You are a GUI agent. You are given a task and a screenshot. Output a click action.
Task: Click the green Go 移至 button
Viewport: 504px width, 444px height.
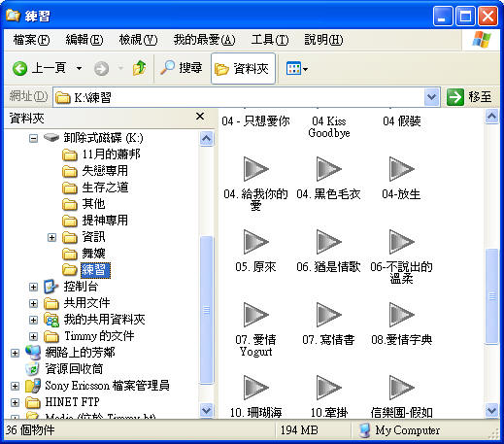coord(469,97)
